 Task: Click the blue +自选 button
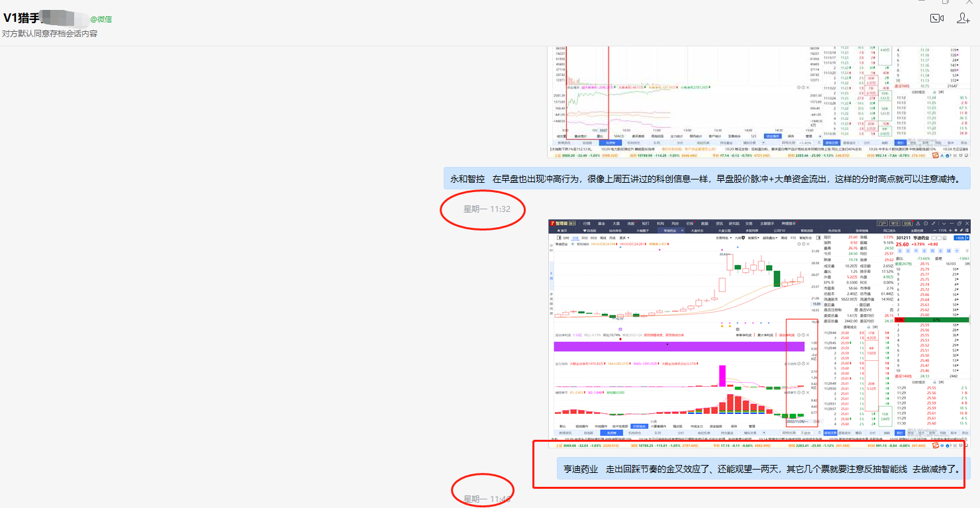point(959,237)
